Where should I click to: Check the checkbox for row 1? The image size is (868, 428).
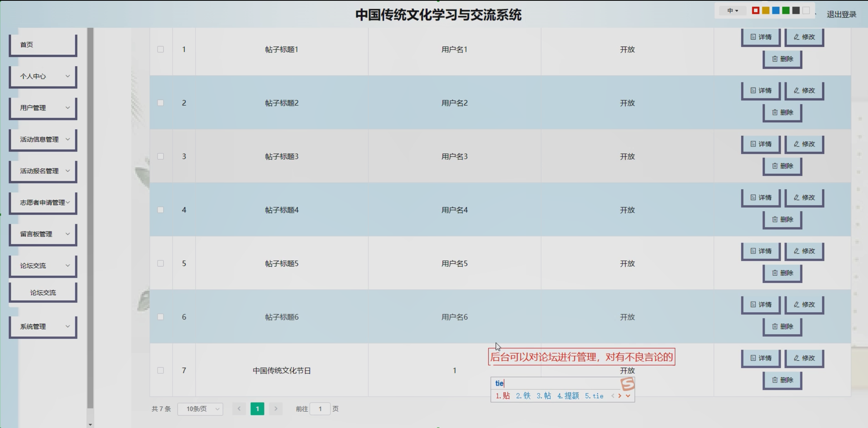161,49
